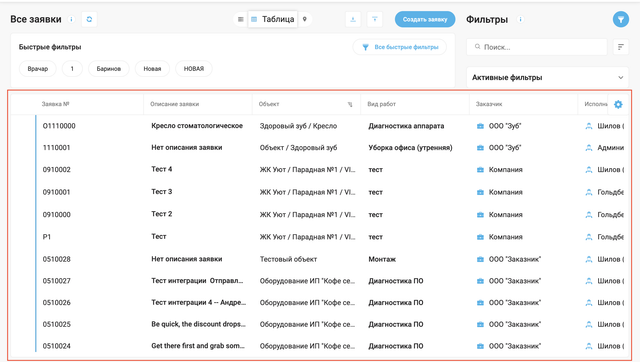Click work type Уборка офиса (утренняя)

tap(410, 148)
